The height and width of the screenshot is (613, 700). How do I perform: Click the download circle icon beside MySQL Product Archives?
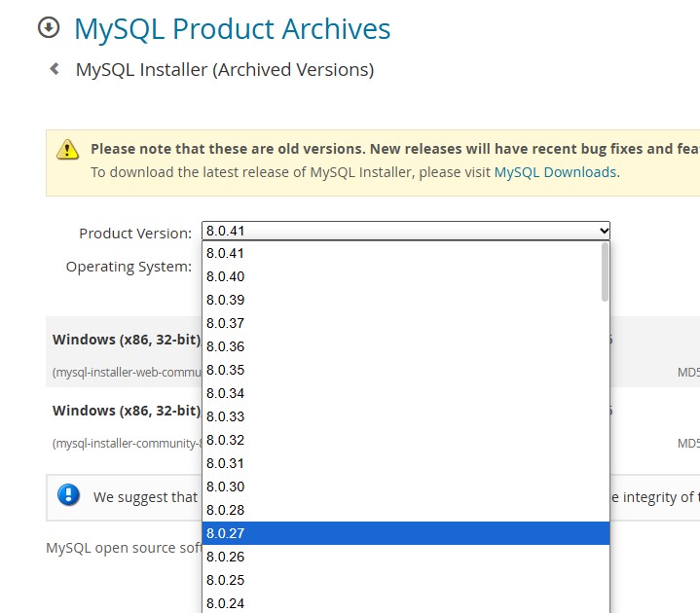pyautogui.click(x=49, y=27)
